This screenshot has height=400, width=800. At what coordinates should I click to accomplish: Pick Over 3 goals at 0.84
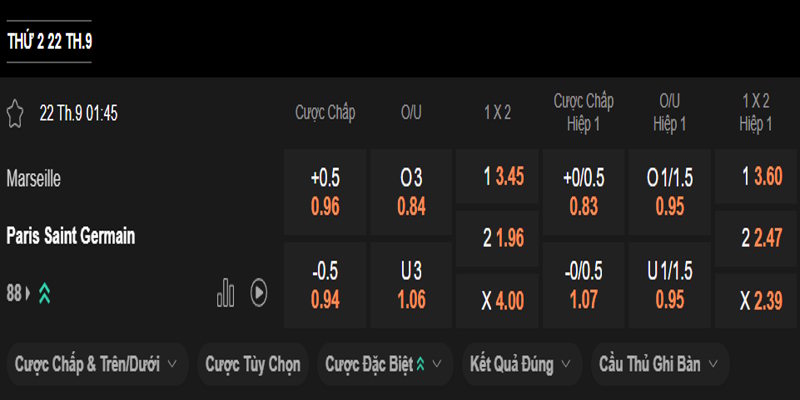click(x=411, y=193)
